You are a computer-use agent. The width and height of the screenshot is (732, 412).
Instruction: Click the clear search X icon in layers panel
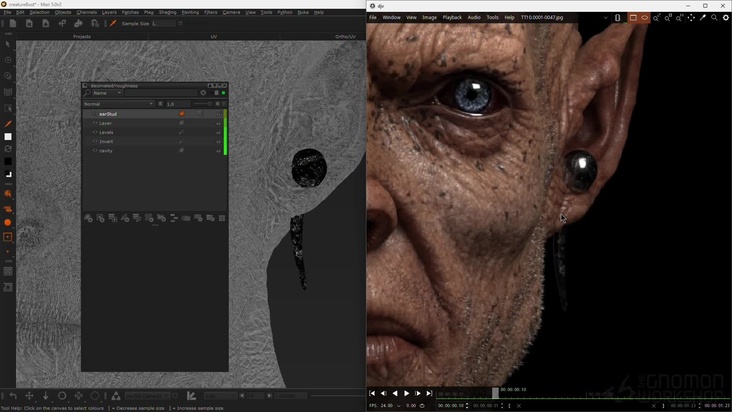pos(203,93)
